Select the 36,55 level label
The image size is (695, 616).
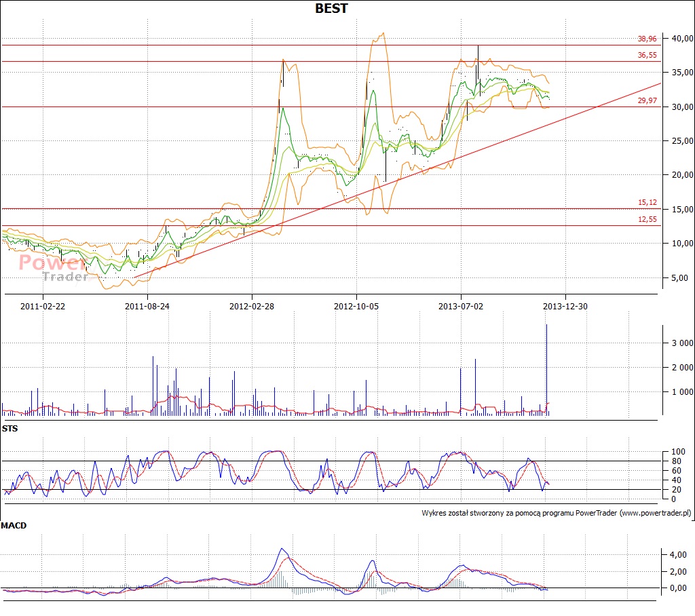(x=647, y=55)
